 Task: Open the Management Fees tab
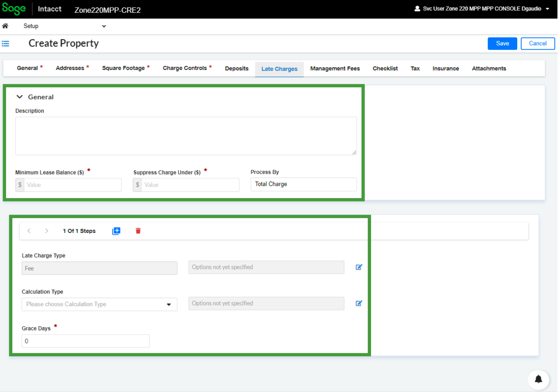[335, 68]
